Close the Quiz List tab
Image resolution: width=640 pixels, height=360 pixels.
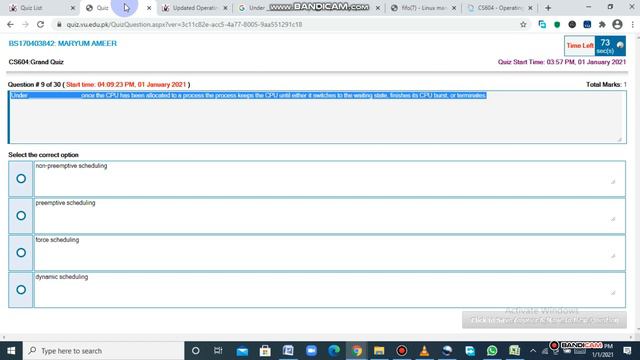[x=73, y=8]
